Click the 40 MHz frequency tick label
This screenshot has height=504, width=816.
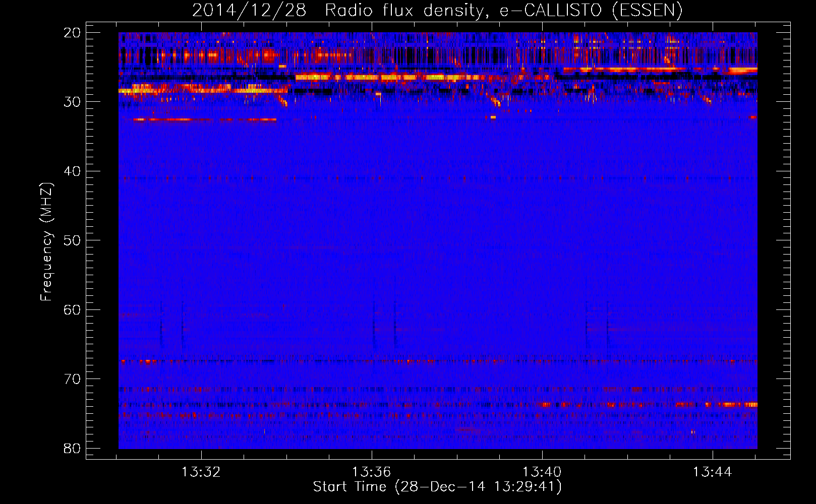[x=73, y=171]
